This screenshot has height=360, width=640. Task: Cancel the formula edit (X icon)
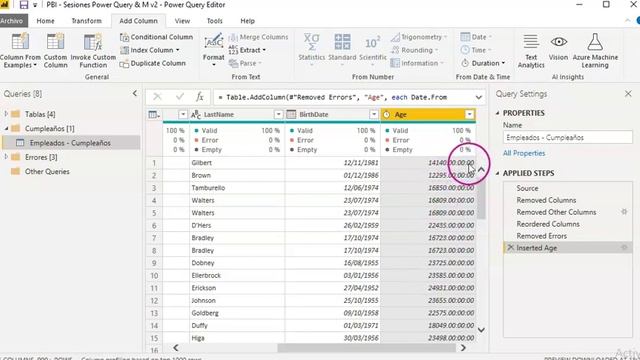click(157, 97)
